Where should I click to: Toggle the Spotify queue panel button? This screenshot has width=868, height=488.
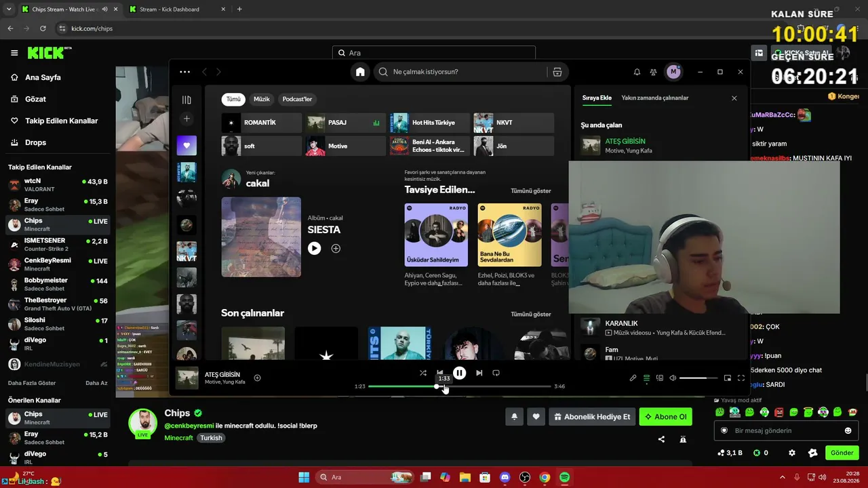coord(646,378)
